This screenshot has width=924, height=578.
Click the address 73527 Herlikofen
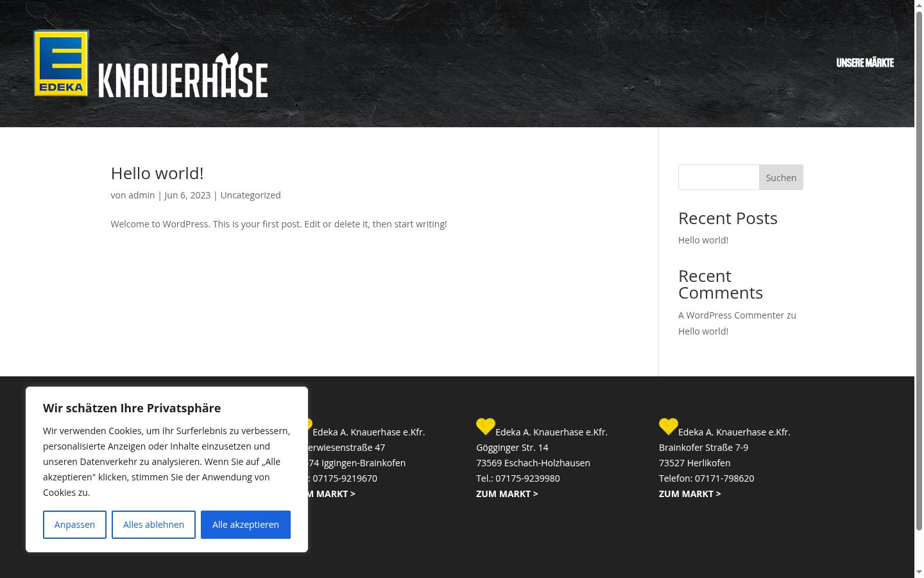(694, 463)
